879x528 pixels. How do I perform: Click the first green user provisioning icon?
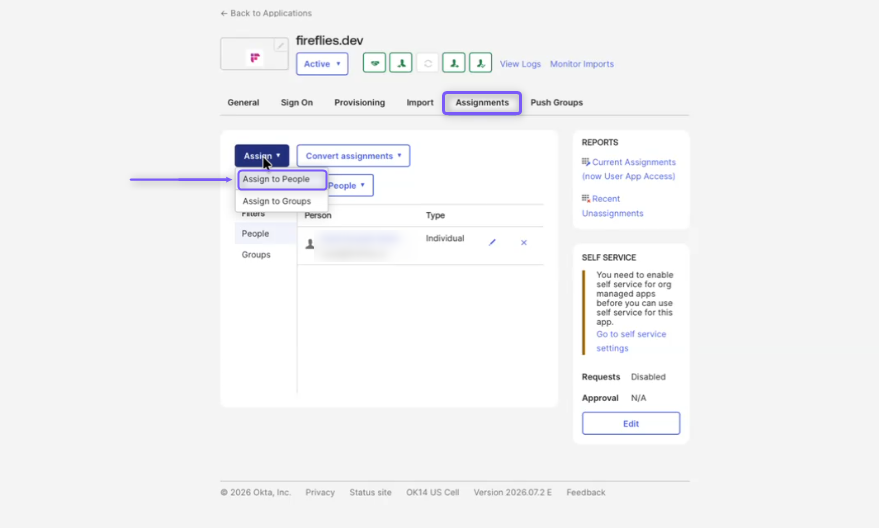(x=401, y=63)
